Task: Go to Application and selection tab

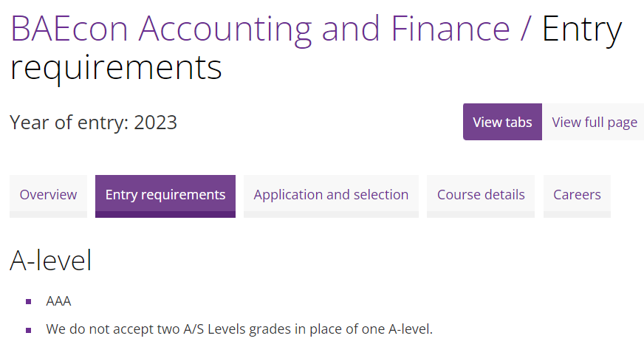Action: pos(331,195)
